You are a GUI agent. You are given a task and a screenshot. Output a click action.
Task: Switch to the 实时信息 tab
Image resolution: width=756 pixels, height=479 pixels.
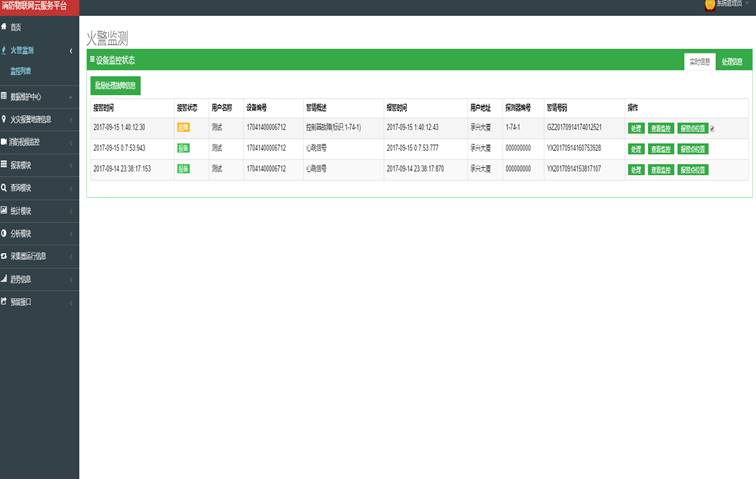(700, 61)
